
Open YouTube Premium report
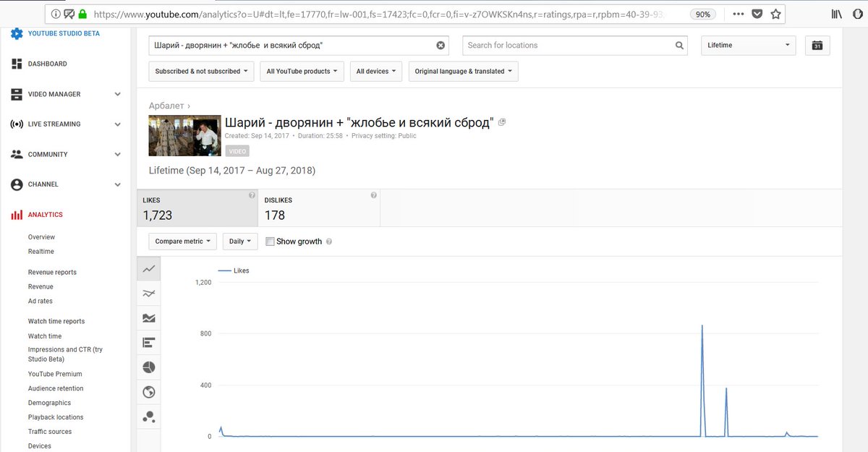coord(55,374)
